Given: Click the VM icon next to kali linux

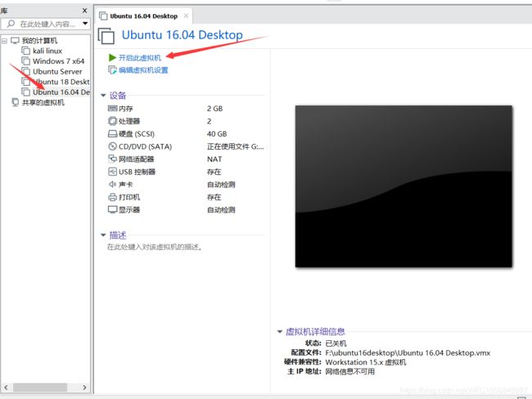Looking at the screenshot, I should 26,51.
